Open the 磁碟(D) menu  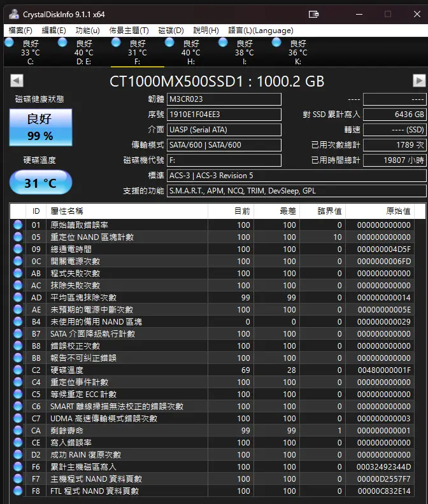click(x=171, y=31)
